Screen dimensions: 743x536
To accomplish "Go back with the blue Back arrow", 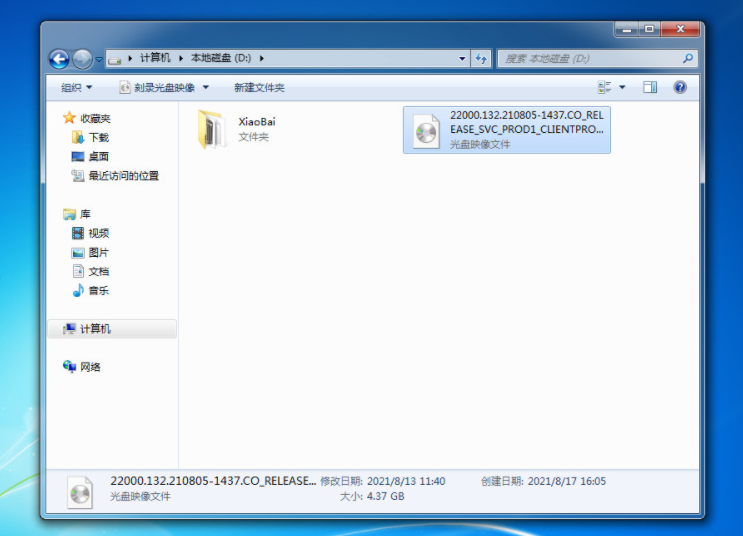I will [x=59, y=59].
